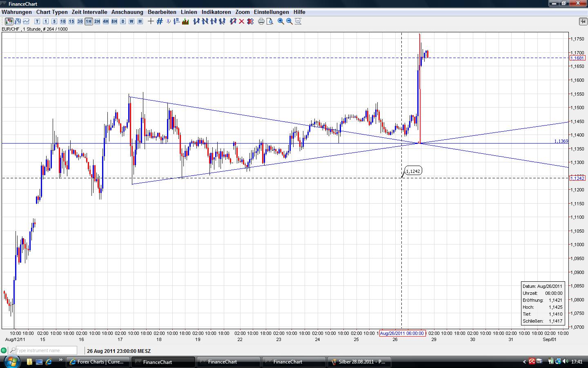The height and width of the screenshot is (368, 588).
Task: Open the Indikatoren menu
Action: point(216,12)
